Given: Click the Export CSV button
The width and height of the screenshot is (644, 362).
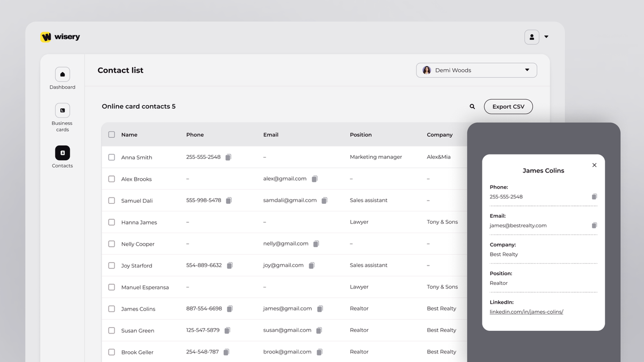Looking at the screenshot, I should [x=508, y=106].
